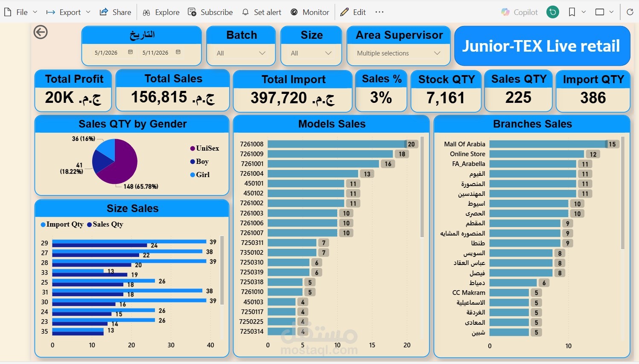Image resolution: width=639 pixels, height=364 pixels.
Task: Open the end date calendar picker icon
Action: [x=178, y=52]
